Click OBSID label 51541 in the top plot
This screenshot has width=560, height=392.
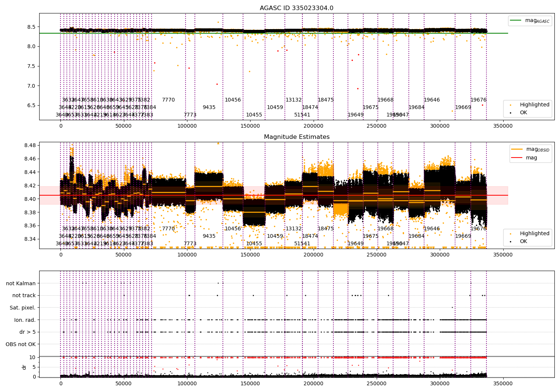[x=302, y=115]
